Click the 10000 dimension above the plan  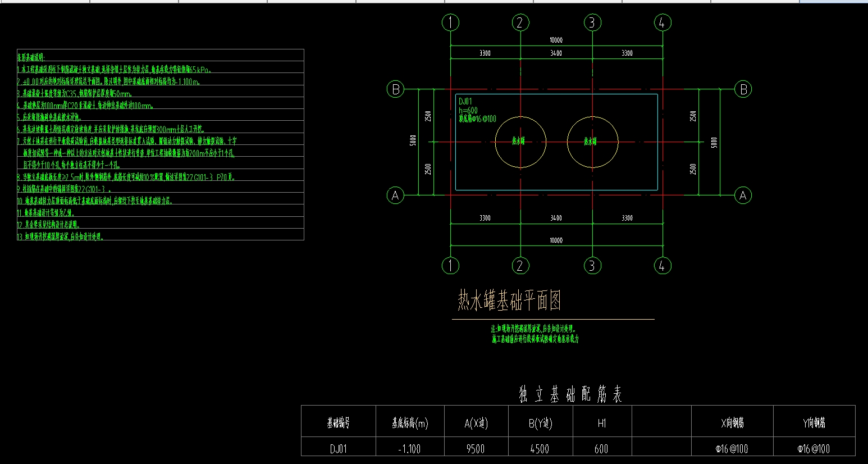point(556,40)
